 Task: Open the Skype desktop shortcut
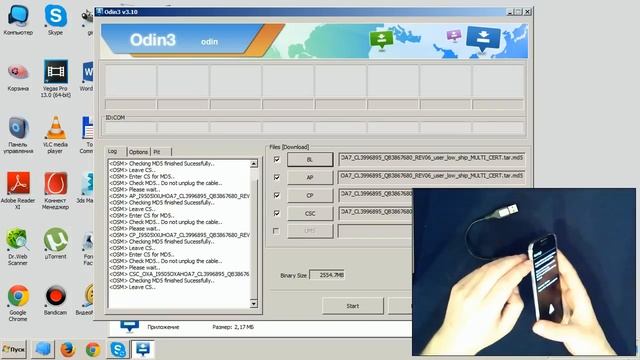(x=56, y=20)
